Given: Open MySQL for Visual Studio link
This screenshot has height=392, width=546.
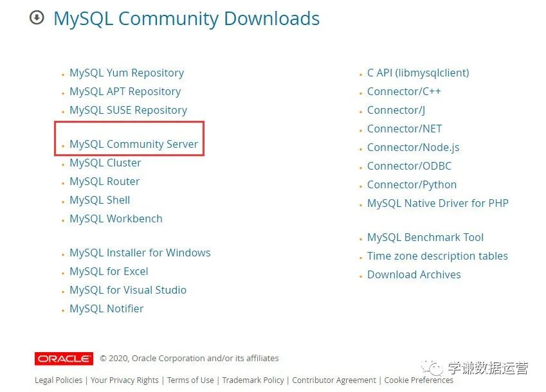Looking at the screenshot, I should (x=128, y=290).
